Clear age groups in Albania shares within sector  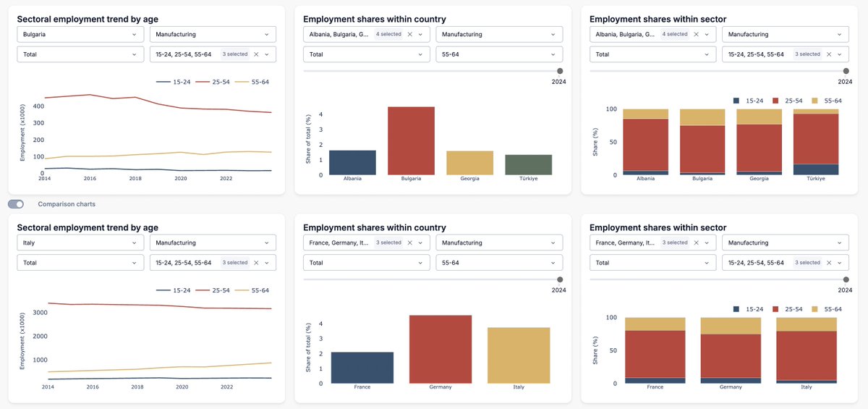tap(829, 54)
